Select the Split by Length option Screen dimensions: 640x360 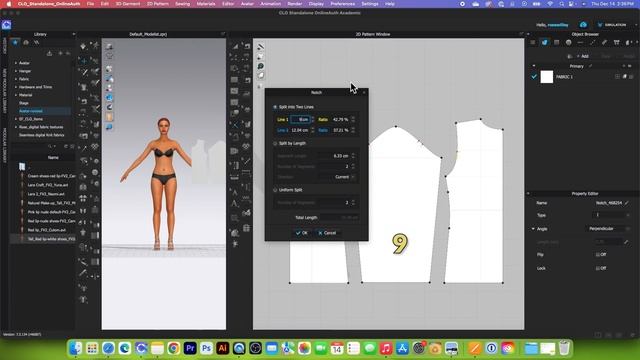[x=275, y=144]
